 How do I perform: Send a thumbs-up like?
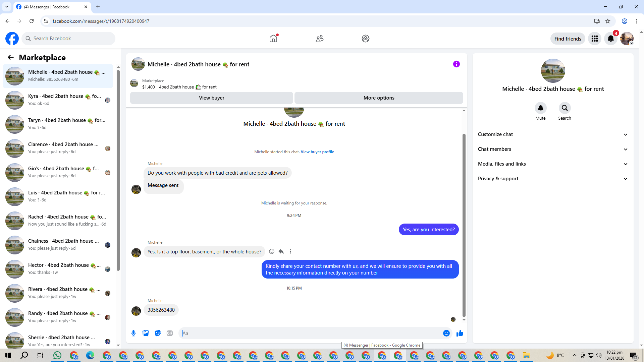(460, 333)
